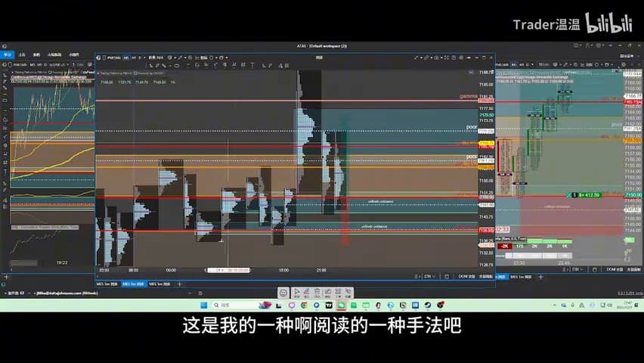Select the trend line drawing tool in center chart
The image size is (644, 363).
click(163, 65)
